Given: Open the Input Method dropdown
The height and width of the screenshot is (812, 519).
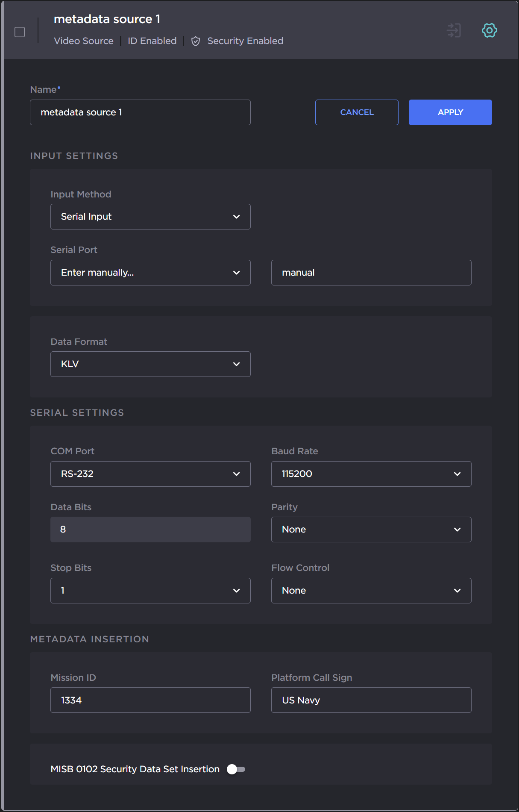Looking at the screenshot, I should tap(150, 217).
